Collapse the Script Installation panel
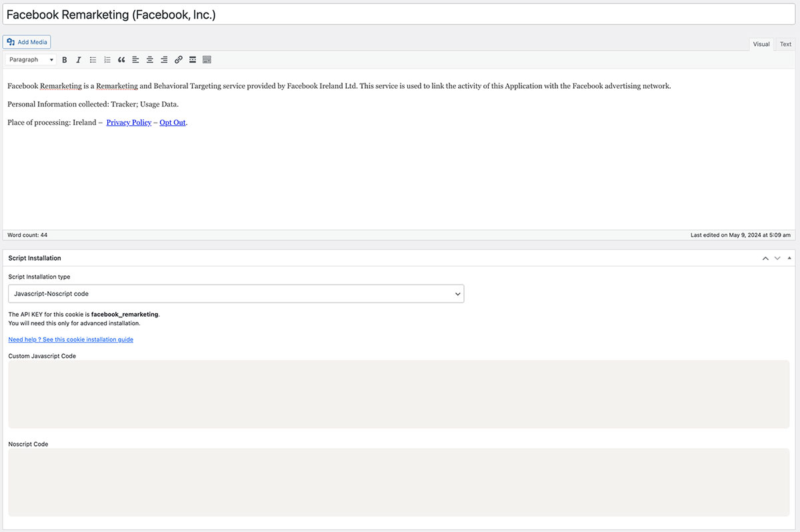 [x=790, y=258]
